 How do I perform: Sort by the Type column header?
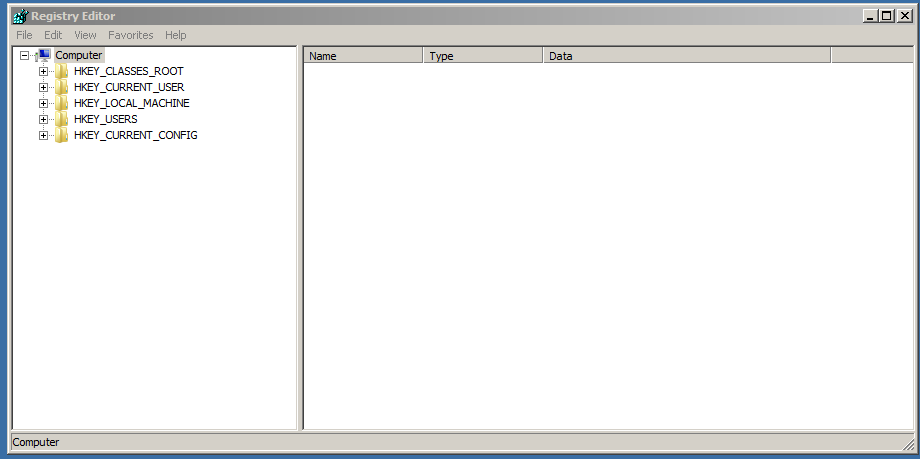483,56
